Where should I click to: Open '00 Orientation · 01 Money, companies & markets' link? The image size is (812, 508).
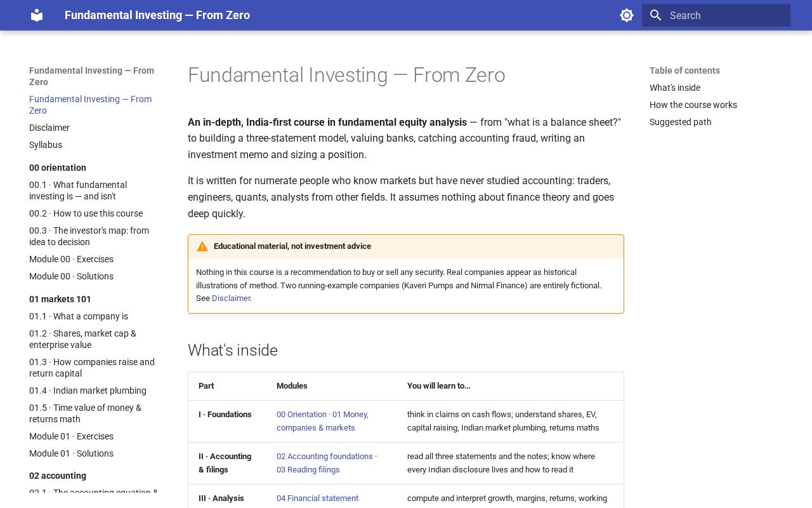coord(322,421)
